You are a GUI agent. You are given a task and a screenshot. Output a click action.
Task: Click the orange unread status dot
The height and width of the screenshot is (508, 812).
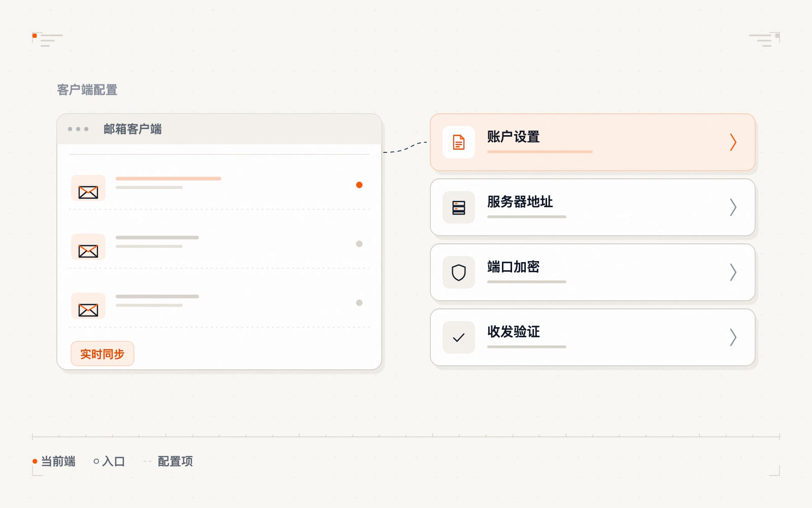359,185
